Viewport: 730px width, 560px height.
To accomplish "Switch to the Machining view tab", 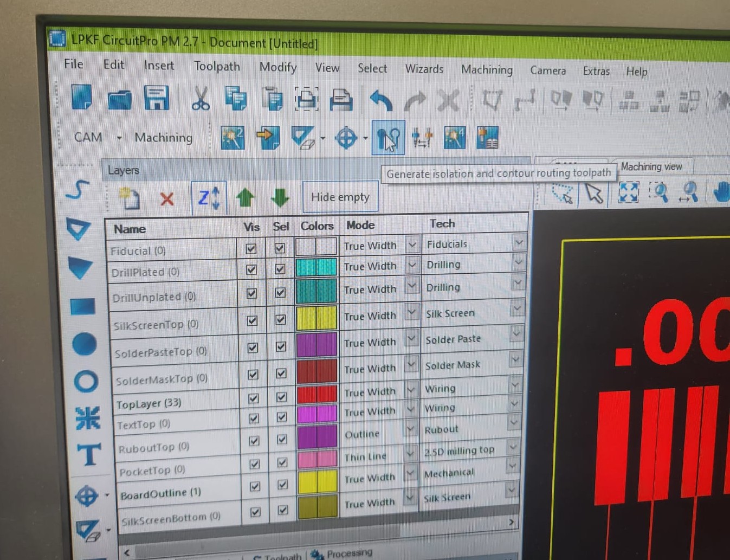I will (651, 166).
